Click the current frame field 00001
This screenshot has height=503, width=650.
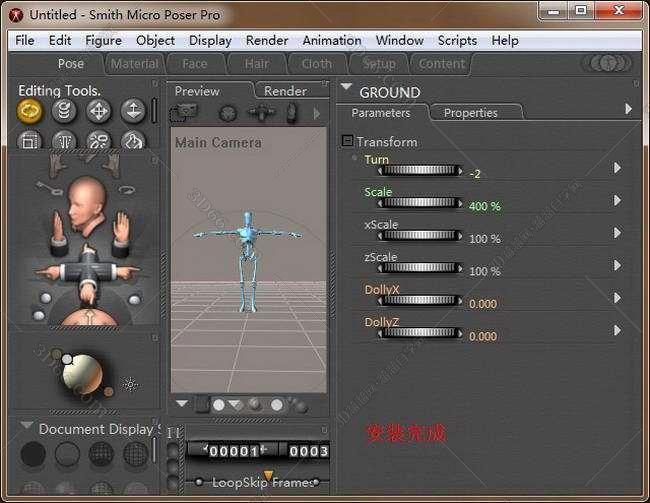coord(234,451)
